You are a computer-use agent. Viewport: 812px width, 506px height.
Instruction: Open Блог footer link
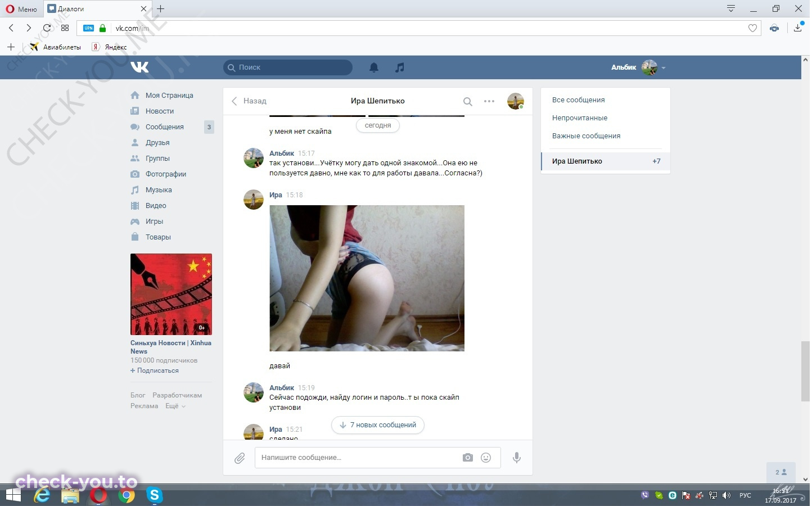point(138,395)
